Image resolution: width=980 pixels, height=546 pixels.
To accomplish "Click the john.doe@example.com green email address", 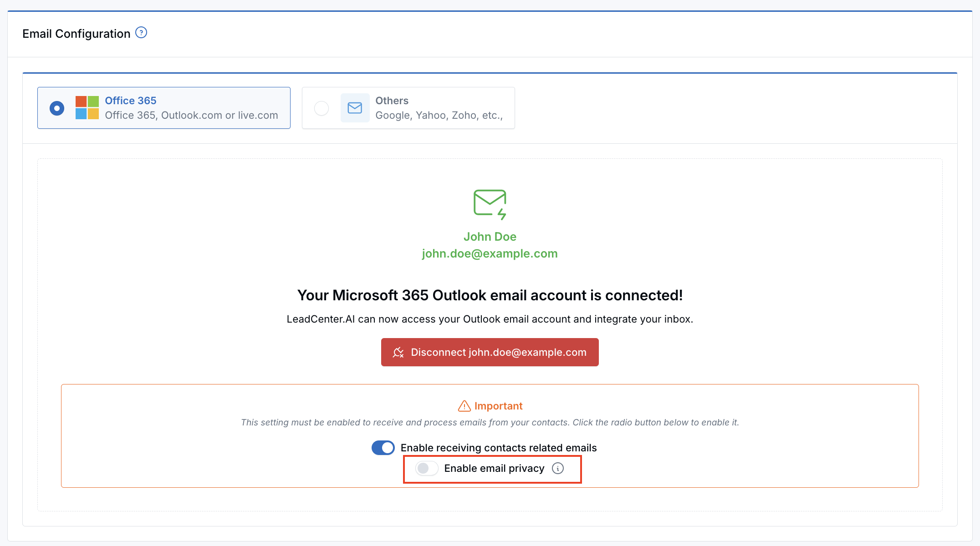I will pyautogui.click(x=490, y=253).
